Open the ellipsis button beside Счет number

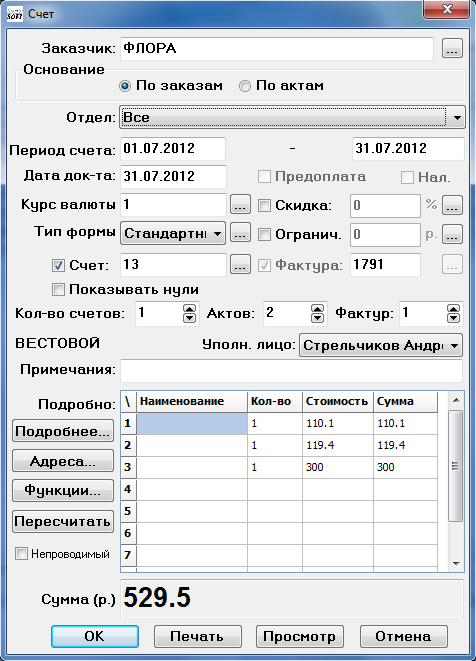coord(240,264)
